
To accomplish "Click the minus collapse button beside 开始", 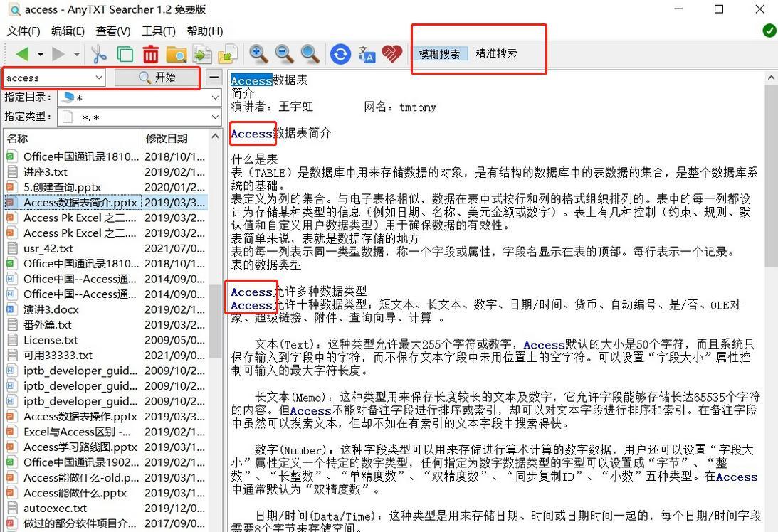I will (x=212, y=76).
